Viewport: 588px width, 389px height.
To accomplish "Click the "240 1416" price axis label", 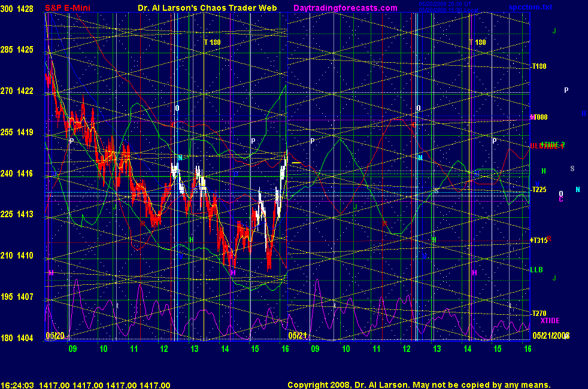I will 17,173.
